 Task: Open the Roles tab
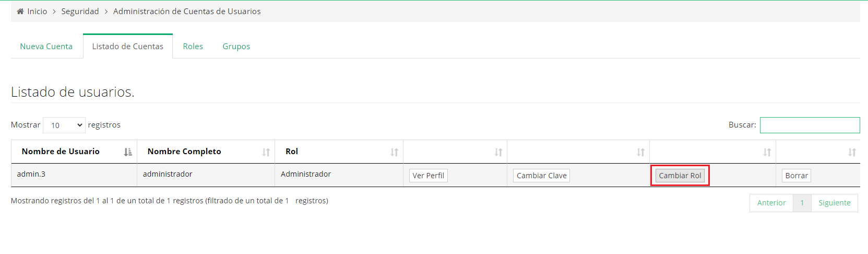(x=193, y=47)
